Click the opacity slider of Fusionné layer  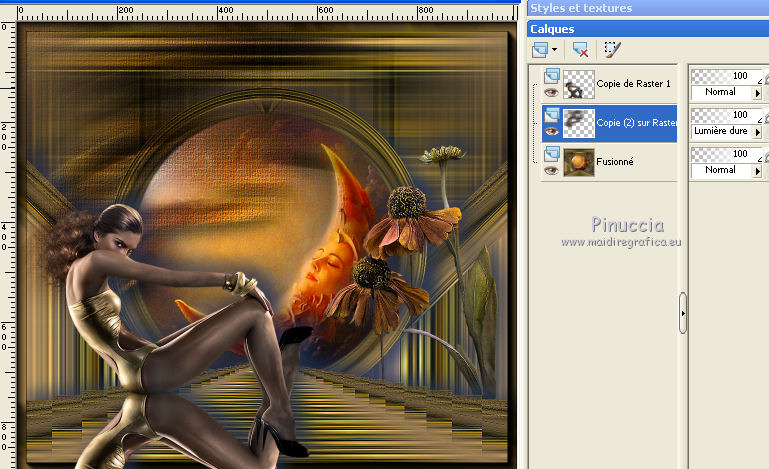point(727,154)
